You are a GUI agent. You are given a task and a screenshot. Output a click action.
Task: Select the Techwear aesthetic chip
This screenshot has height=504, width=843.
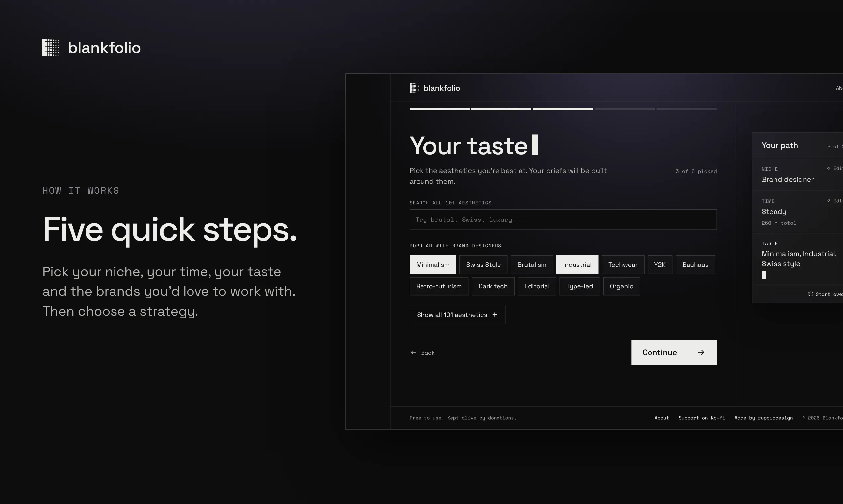pos(623,265)
